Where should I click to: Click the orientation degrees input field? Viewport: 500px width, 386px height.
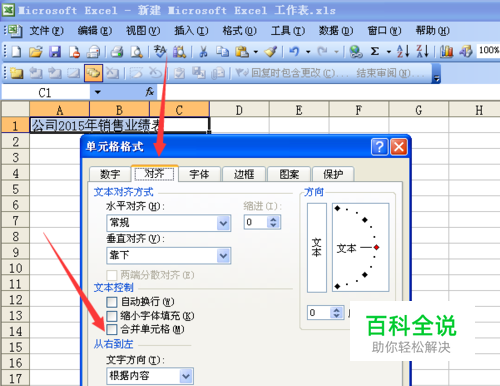coord(319,313)
